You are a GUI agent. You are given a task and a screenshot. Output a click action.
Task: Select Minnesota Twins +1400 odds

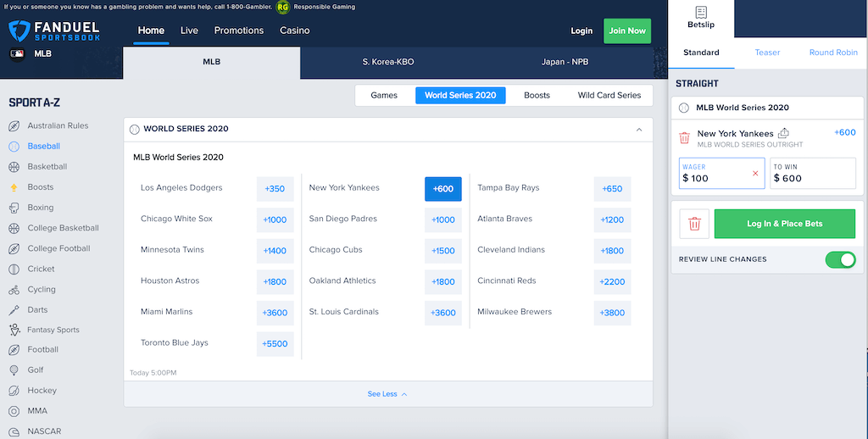[x=275, y=251]
